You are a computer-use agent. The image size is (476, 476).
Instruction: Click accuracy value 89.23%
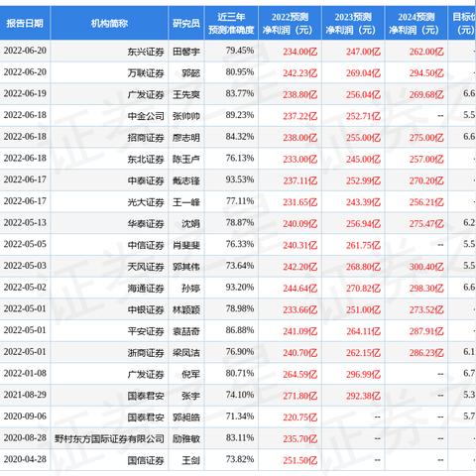(240, 115)
